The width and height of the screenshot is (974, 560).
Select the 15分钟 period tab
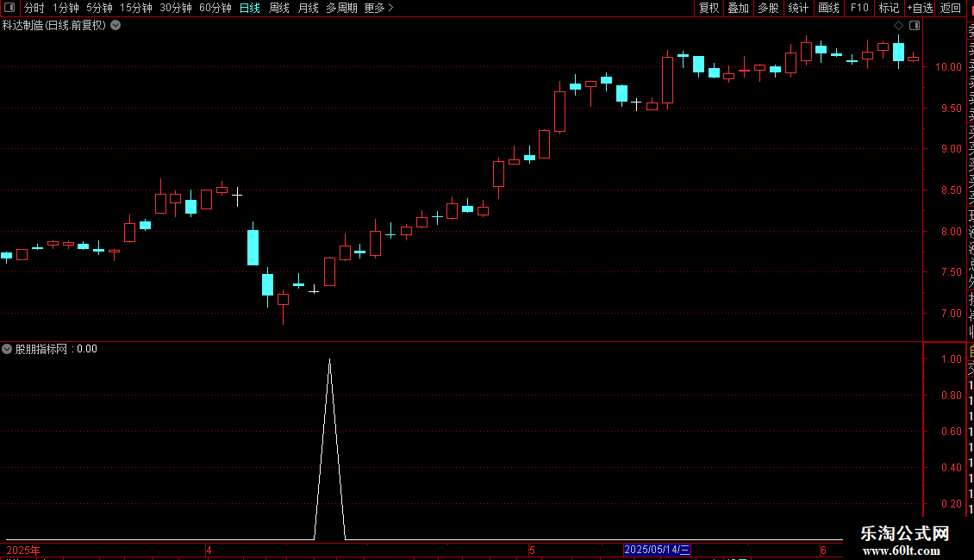tap(135, 8)
